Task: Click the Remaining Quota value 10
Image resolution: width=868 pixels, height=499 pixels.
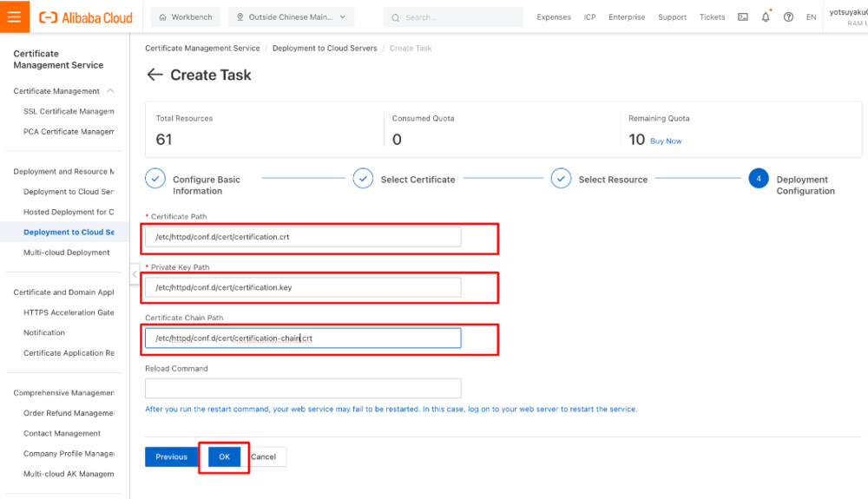Action: coord(636,140)
